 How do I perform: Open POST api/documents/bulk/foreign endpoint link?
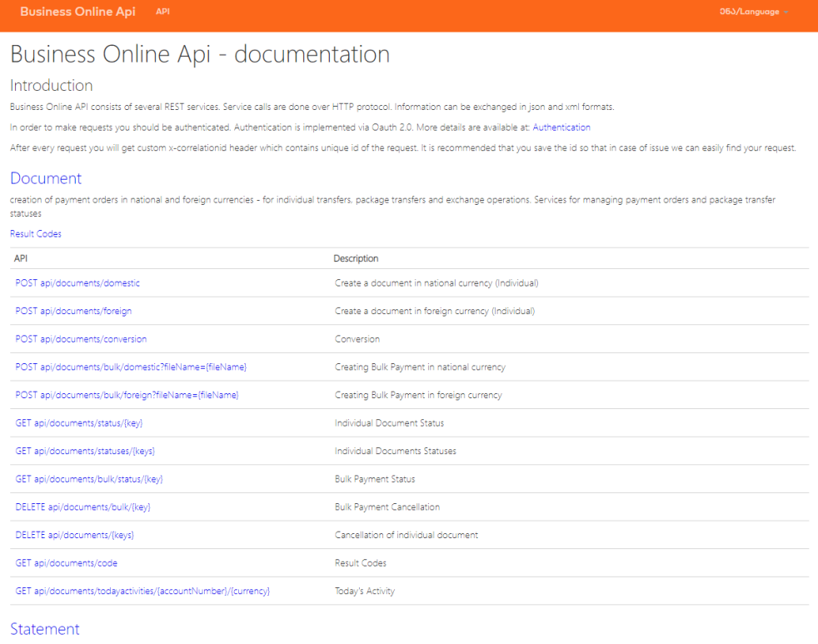(x=127, y=395)
